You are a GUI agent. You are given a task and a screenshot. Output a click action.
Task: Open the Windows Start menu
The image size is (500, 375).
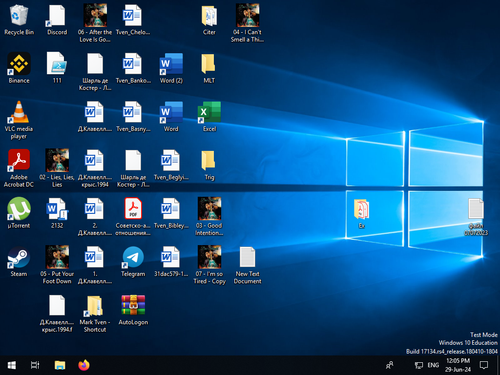pyautogui.click(x=12, y=365)
